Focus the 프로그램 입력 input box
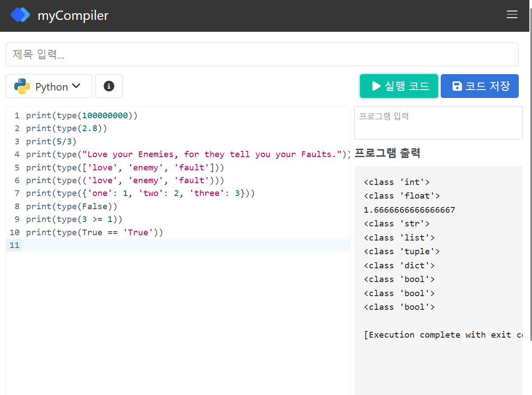The image size is (532, 395). point(438,123)
